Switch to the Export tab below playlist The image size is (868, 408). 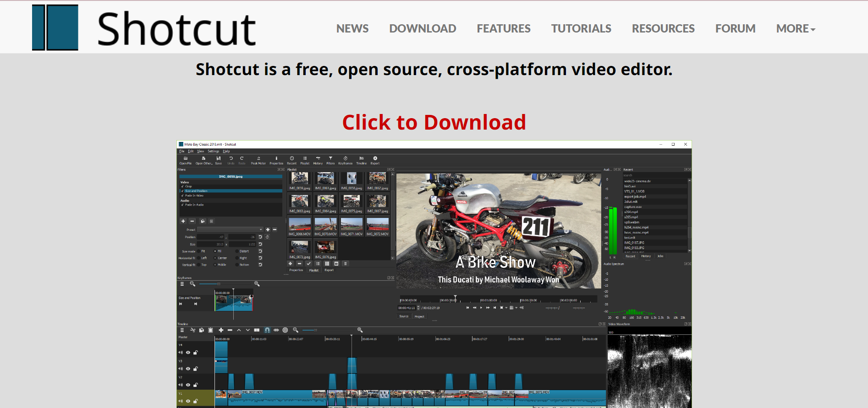(329, 270)
